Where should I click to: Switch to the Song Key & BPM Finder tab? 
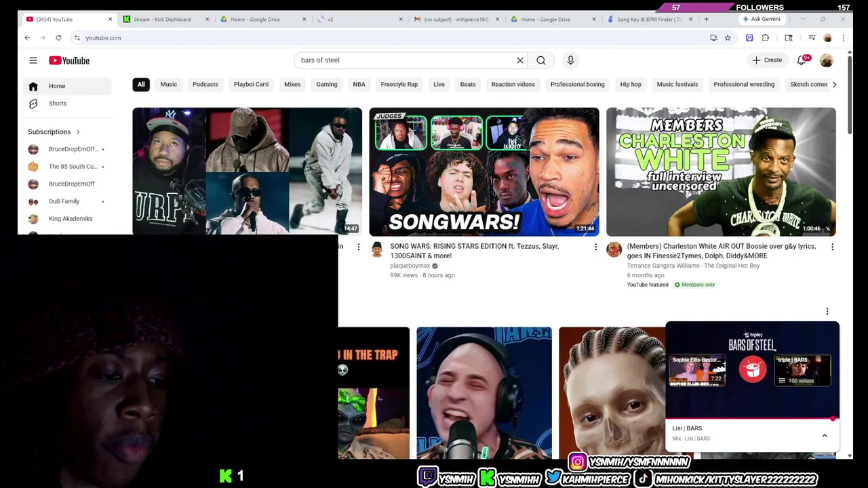(650, 19)
